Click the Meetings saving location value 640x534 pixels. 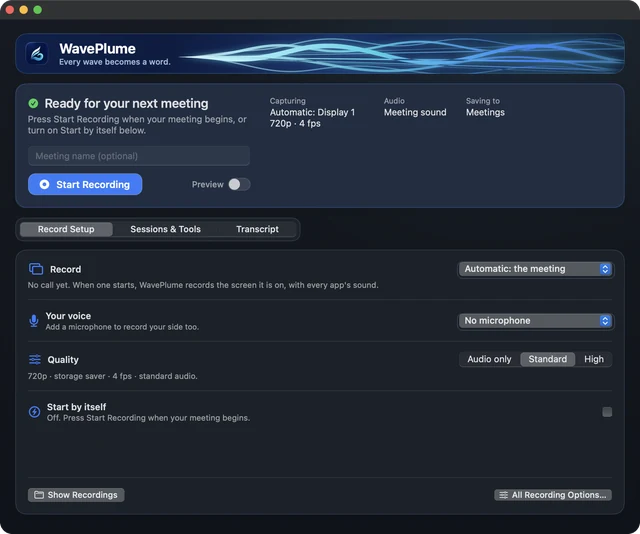click(x=485, y=113)
